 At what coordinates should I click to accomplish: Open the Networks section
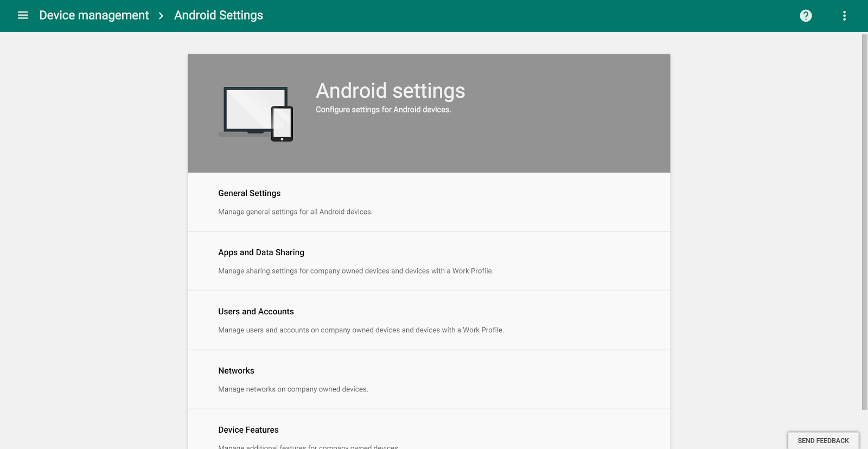[429, 380]
